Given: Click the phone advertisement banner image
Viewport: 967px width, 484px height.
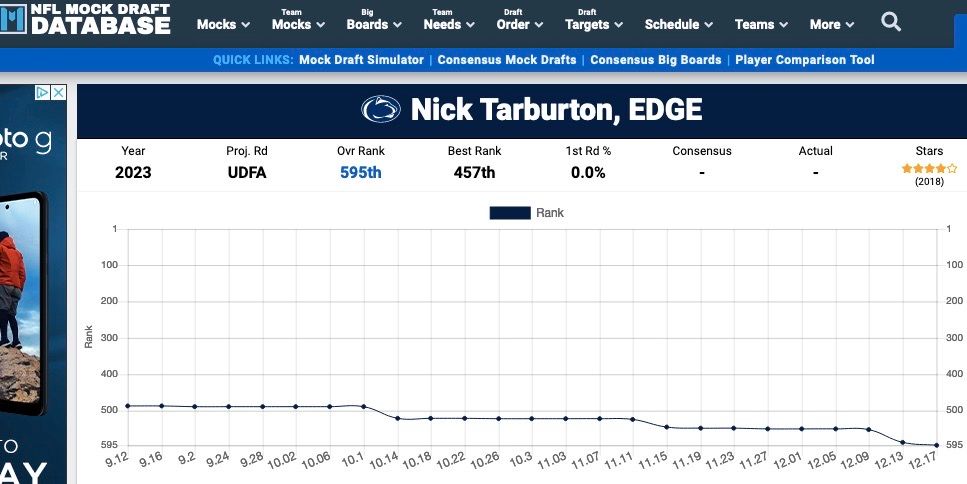Looking at the screenshot, I should [33, 284].
